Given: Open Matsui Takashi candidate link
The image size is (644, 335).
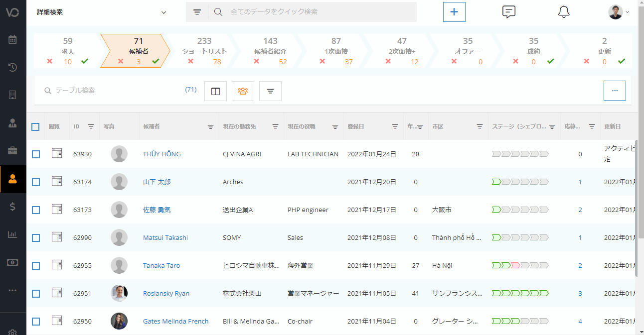Looking at the screenshot, I should (165, 238).
